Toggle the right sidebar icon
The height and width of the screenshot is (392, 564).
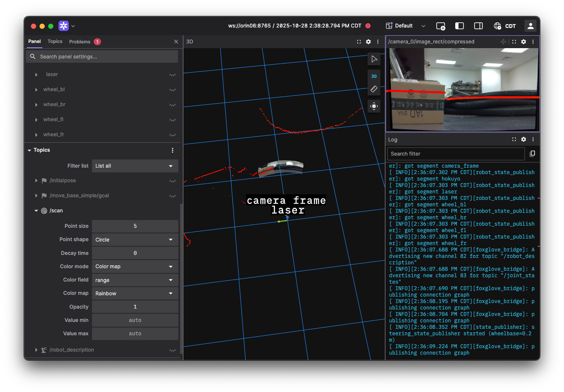coord(478,26)
